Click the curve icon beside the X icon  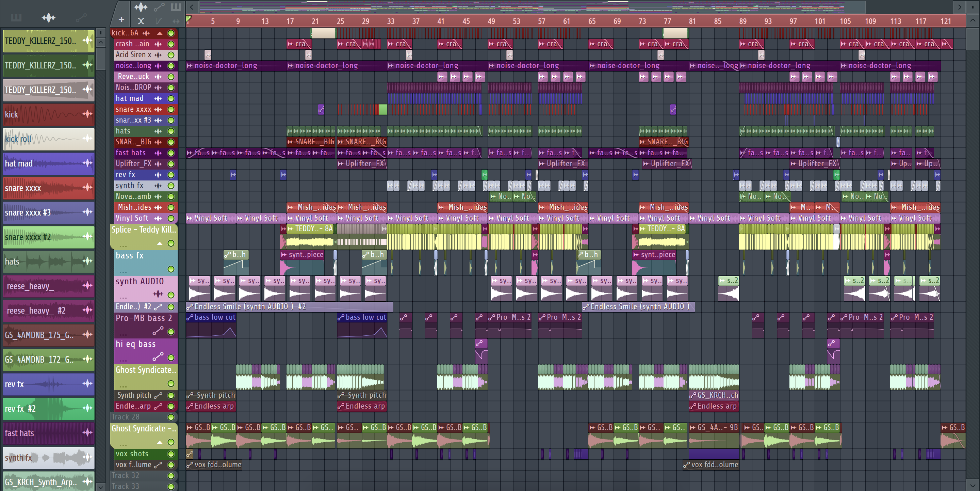click(159, 21)
